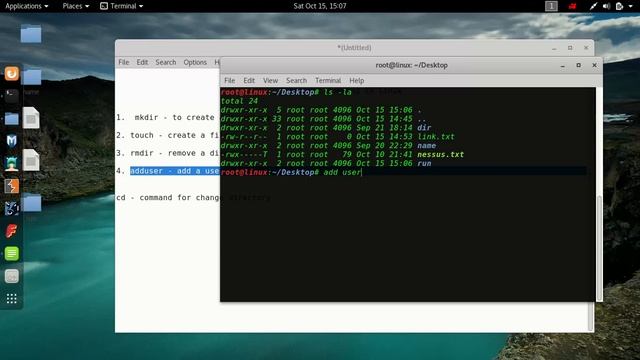This screenshot has height=360, width=640.
Task: Select the upper text file icon on desktop
Action: [x=31, y=118]
